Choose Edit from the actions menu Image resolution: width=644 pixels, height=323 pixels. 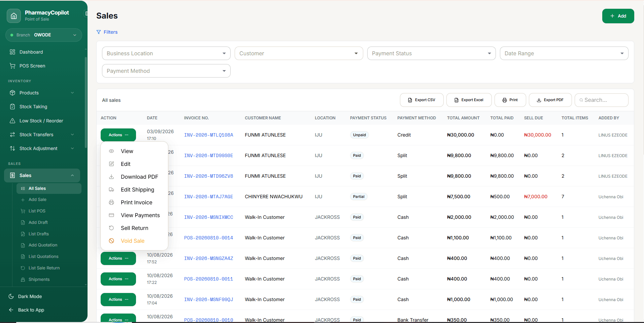[134, 164]
